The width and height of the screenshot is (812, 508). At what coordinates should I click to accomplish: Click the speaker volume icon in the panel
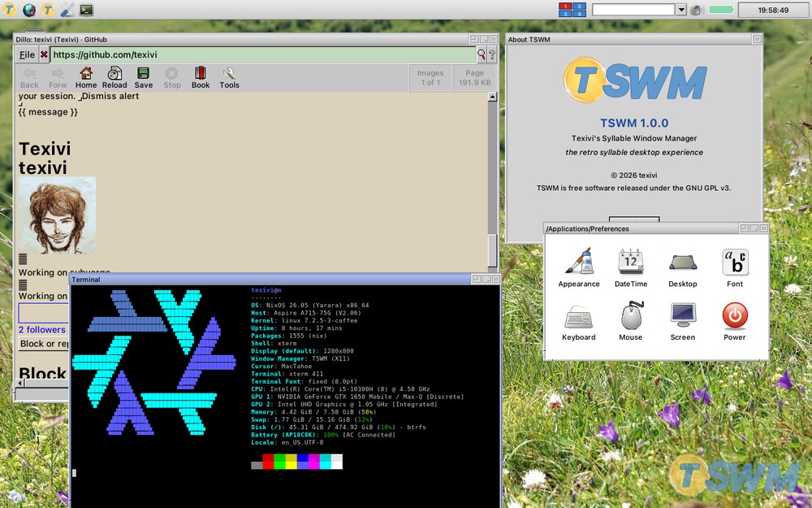tap(697, 10)
